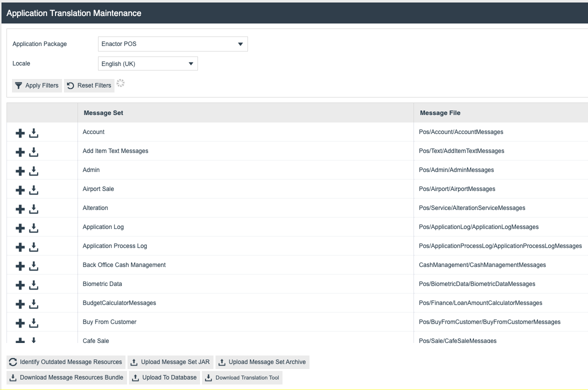Click the plus icon for Alteration row

pyautogui.click(x=20, y=209)
